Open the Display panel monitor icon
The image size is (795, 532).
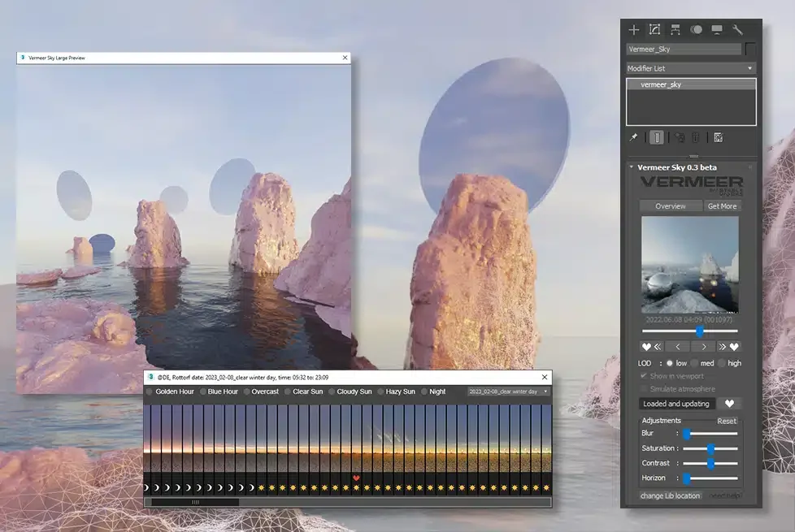717,29
